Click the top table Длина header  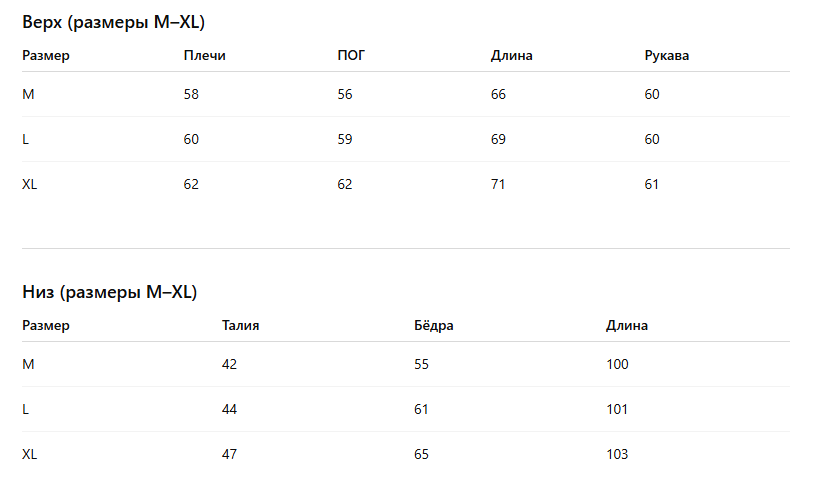click(512, 55)
